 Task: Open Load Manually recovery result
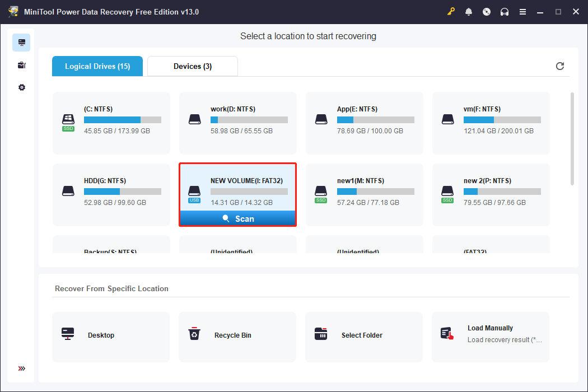491,337
